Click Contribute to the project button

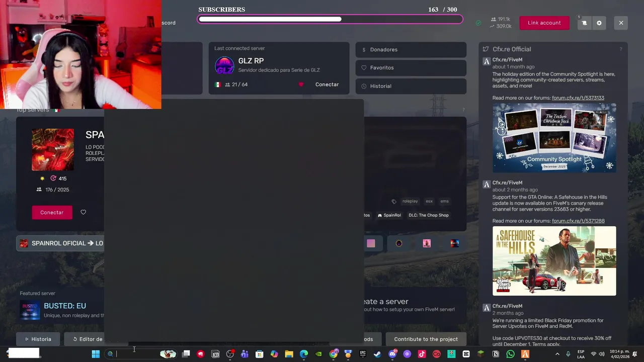(x=426, y=339)
